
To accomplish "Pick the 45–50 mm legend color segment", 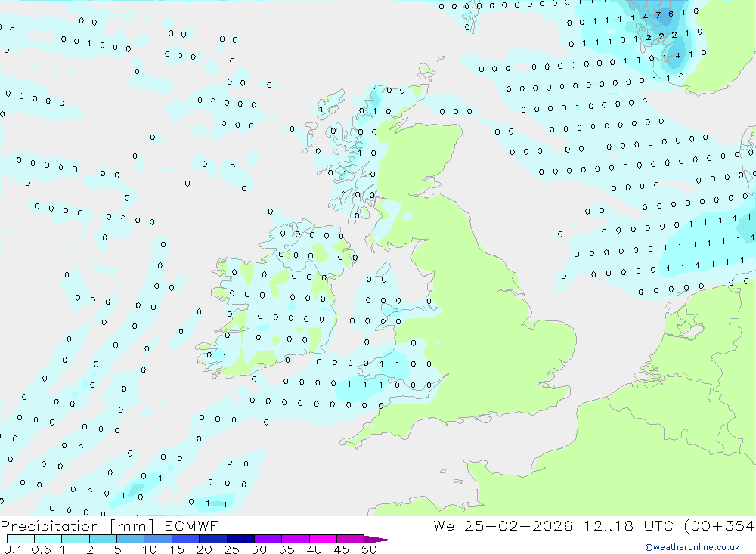I will (350, 539).
